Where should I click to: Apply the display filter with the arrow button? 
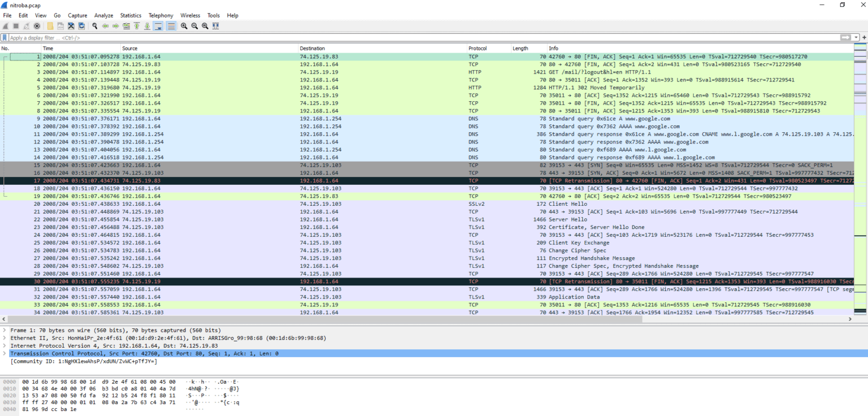coord(845,37)
